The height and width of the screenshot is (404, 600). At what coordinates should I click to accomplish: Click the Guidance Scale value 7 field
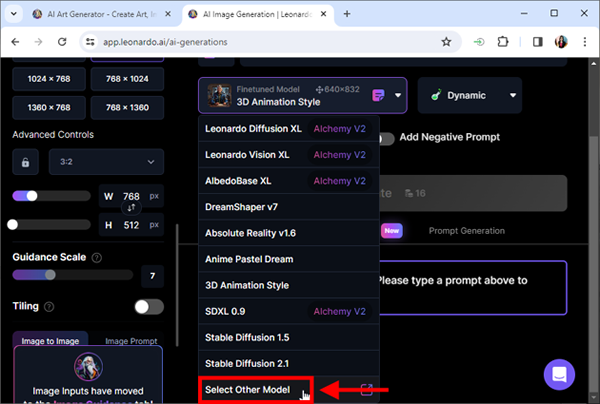152,276
